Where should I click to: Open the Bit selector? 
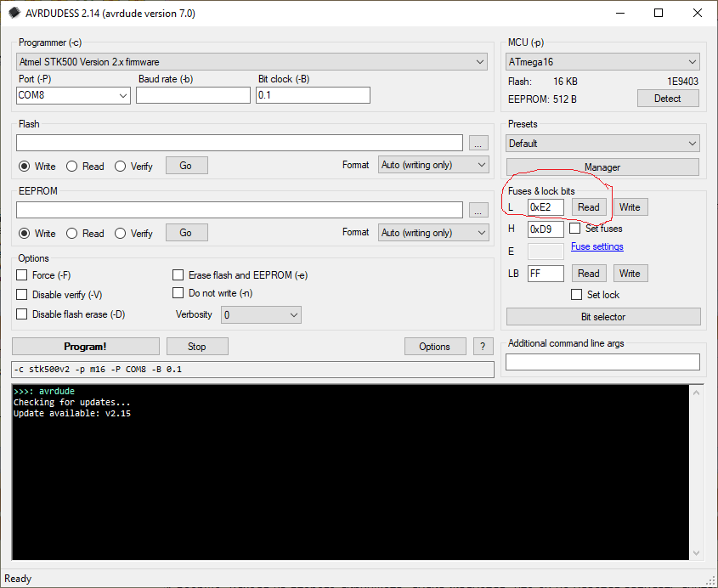coord(603,317)
